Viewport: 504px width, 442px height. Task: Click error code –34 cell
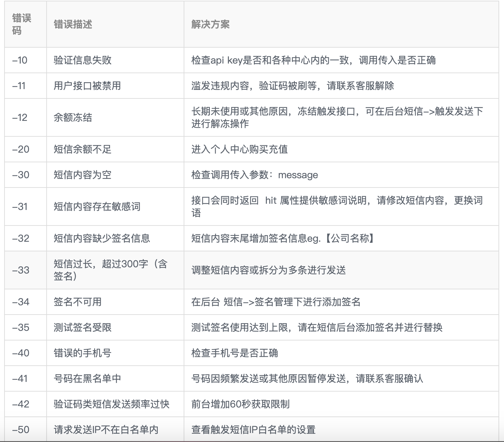(x=21, y=301)
